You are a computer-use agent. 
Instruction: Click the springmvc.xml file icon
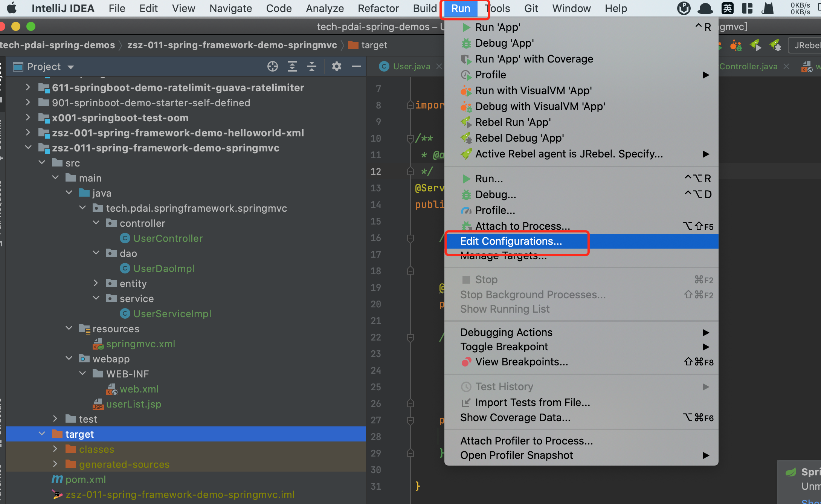(98, 344)
